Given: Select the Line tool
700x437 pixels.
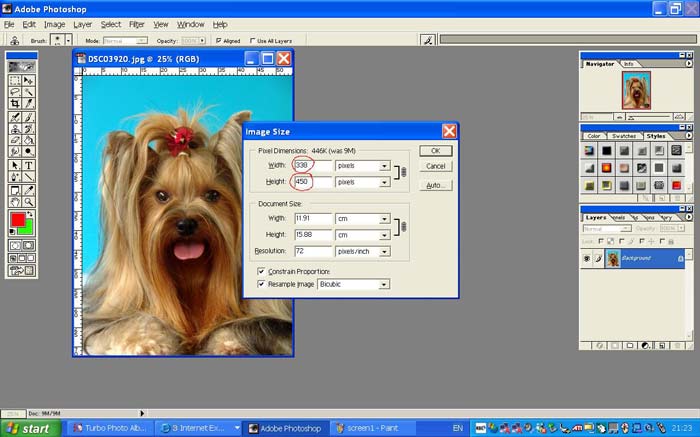Looking at the screenshot, I should [29, 177].
